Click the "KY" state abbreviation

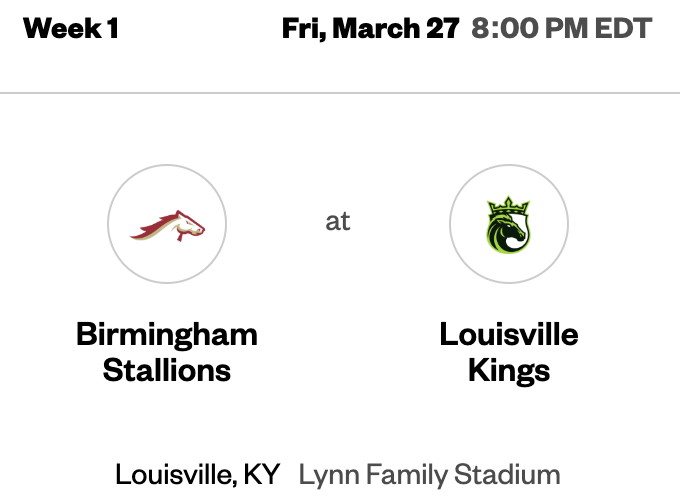261,474
